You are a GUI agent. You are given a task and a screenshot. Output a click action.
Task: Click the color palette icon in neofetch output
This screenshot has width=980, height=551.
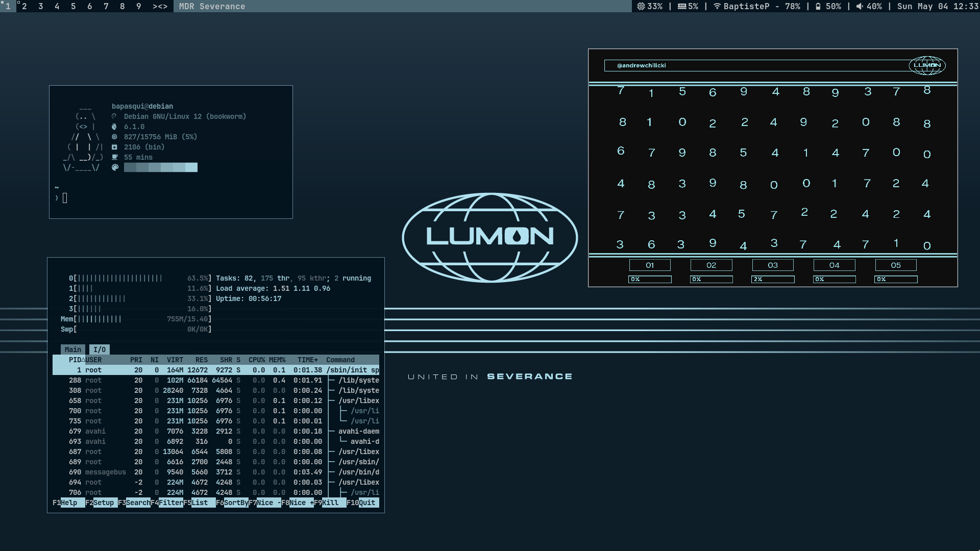(x=115, y=167)
